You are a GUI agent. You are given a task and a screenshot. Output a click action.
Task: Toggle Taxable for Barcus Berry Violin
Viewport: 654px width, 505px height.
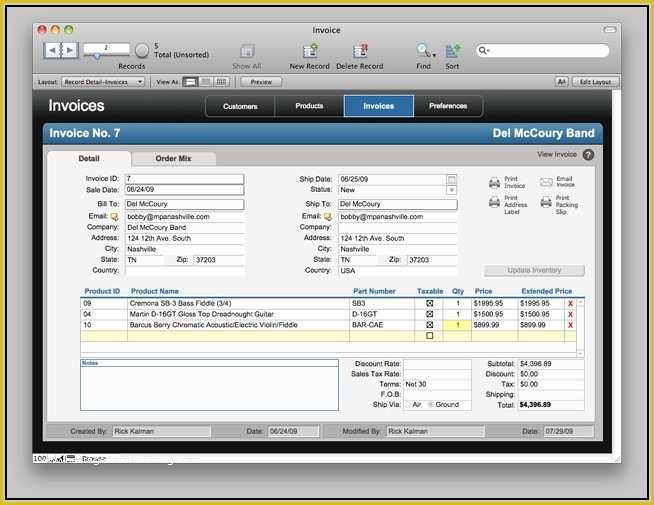coord(430,325)
